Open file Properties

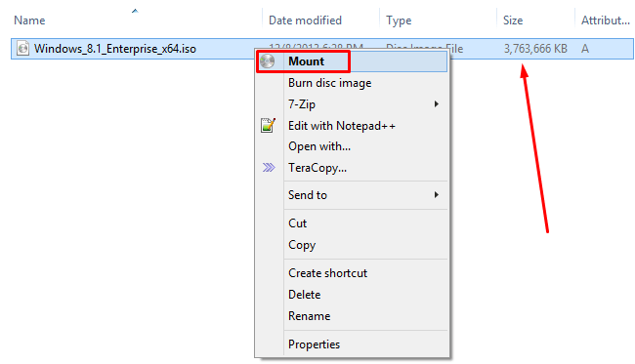314,344
